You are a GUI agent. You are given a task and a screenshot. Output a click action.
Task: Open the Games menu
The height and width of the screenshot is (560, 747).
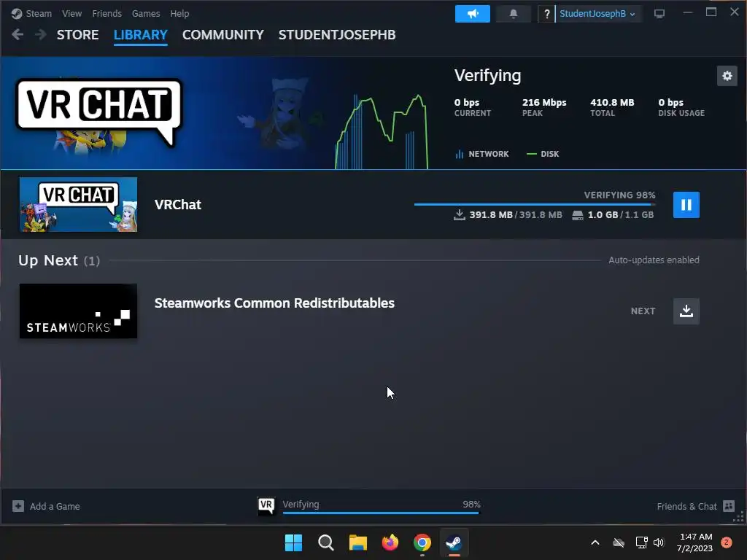(146, 14)
